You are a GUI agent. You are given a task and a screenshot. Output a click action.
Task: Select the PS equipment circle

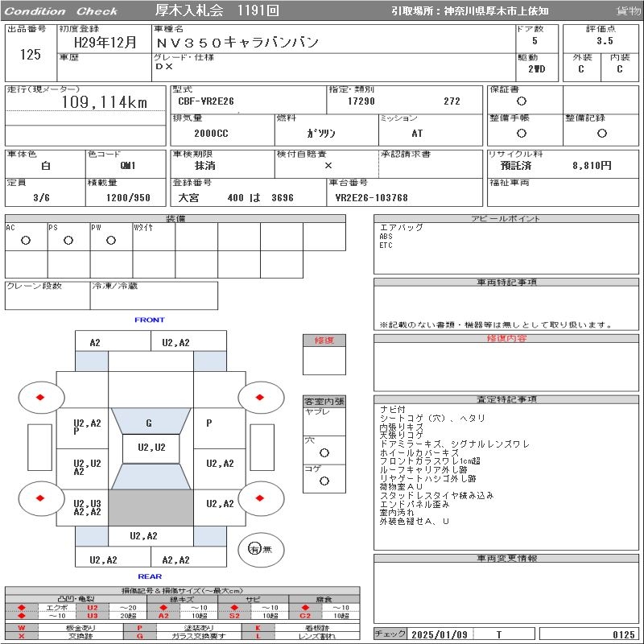[68, 240]
